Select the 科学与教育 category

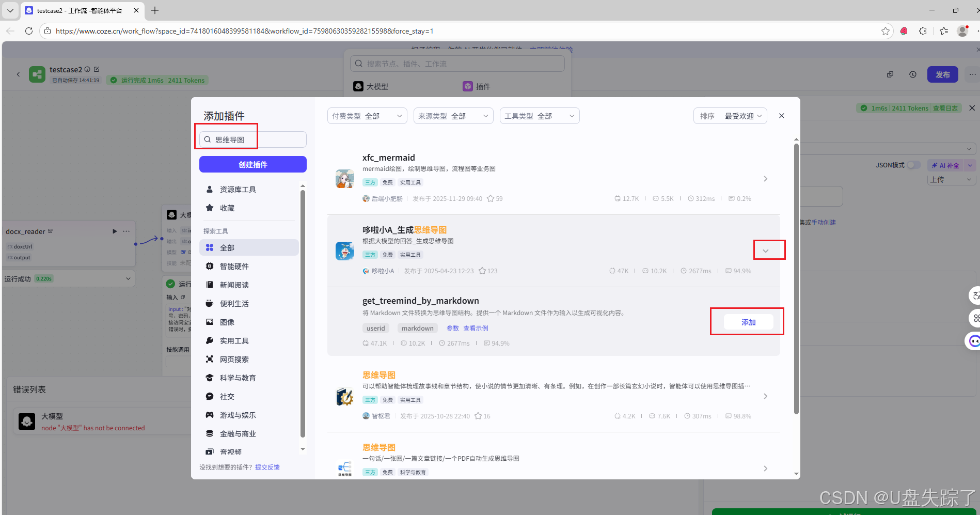[249, 378]
